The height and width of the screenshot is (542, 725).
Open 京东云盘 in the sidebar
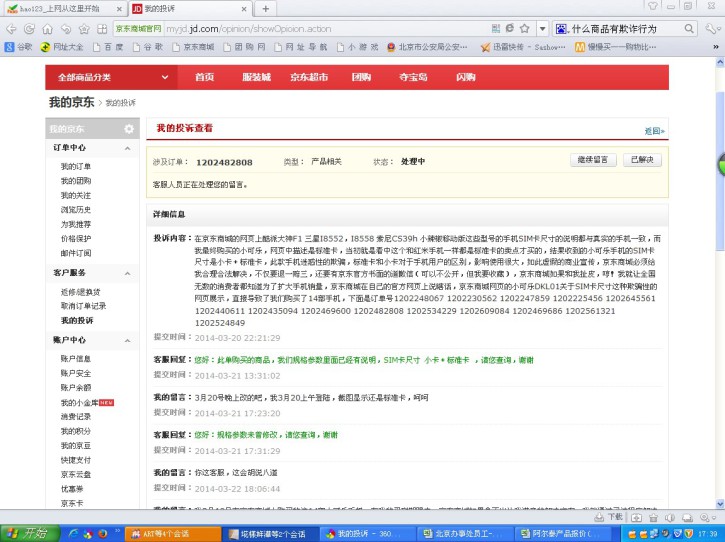(x=76, y=474)
